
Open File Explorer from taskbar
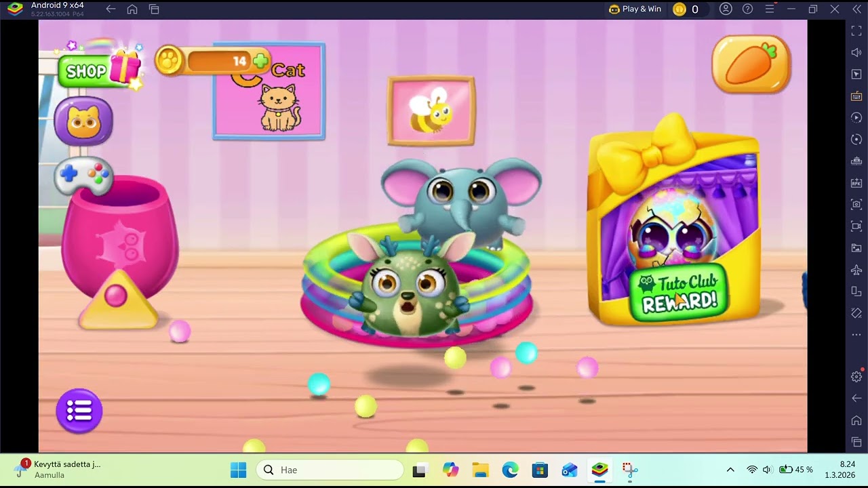[480, 470]
